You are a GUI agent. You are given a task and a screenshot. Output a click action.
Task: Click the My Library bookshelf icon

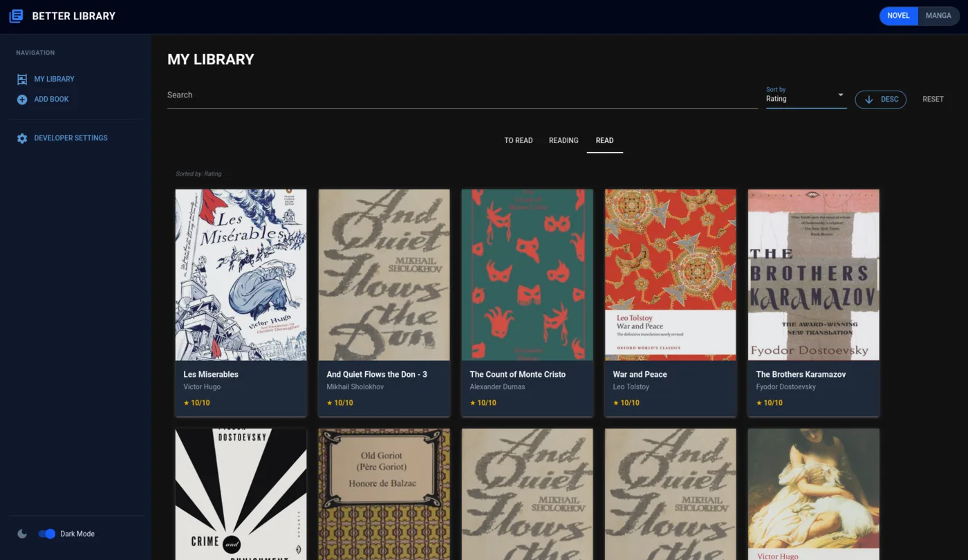point(22,80)
